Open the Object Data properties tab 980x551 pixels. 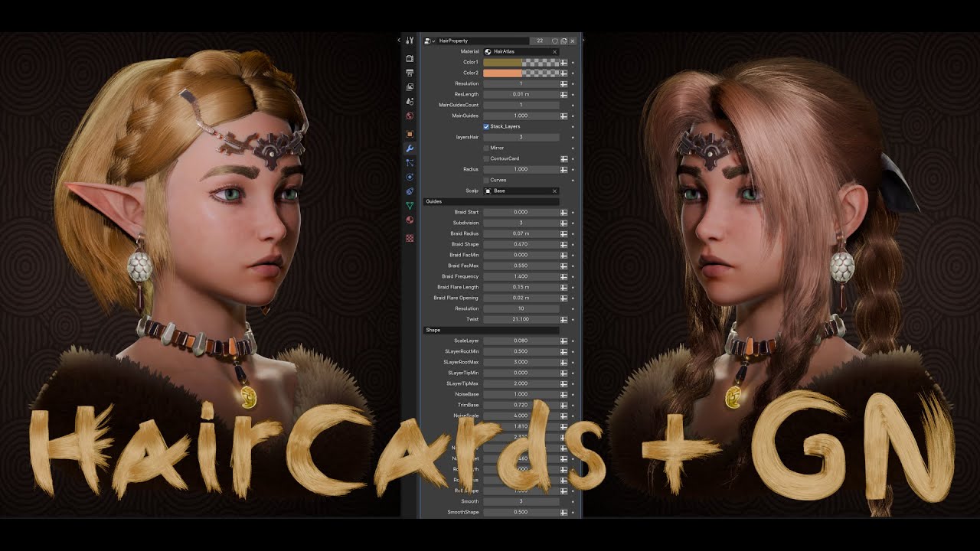(410, 205)
